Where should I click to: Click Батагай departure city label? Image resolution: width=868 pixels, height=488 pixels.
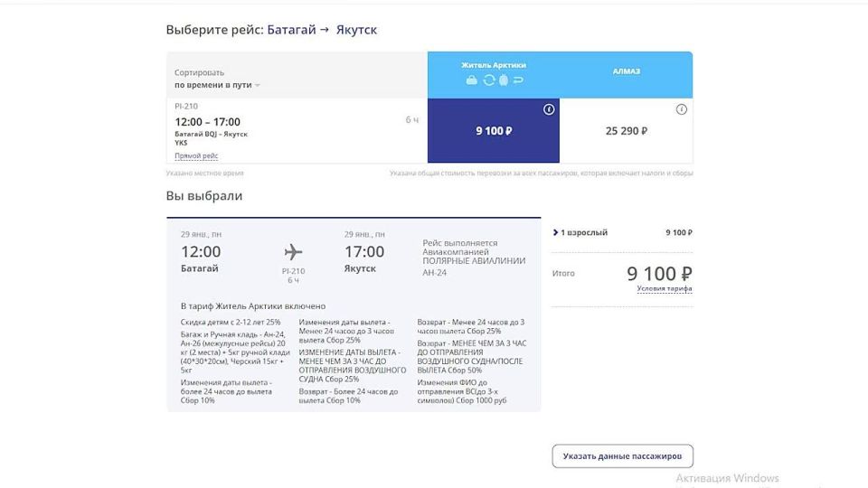tap(199, 268)
